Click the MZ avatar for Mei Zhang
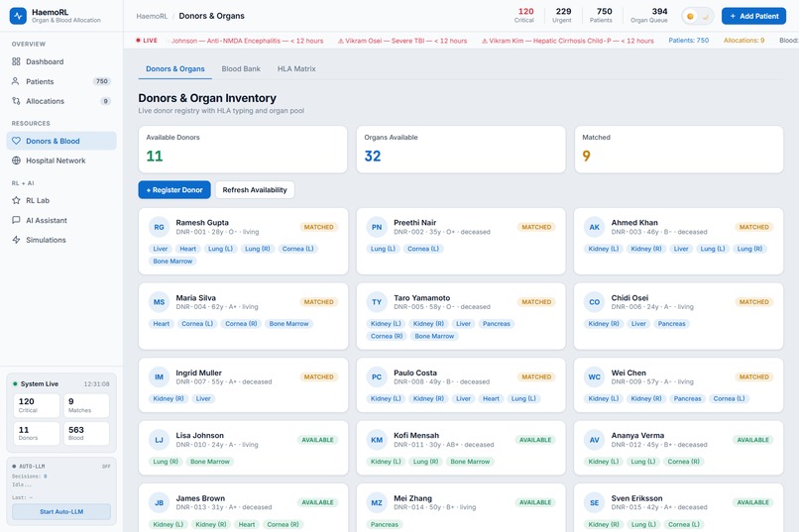 (x=377, y=502)
